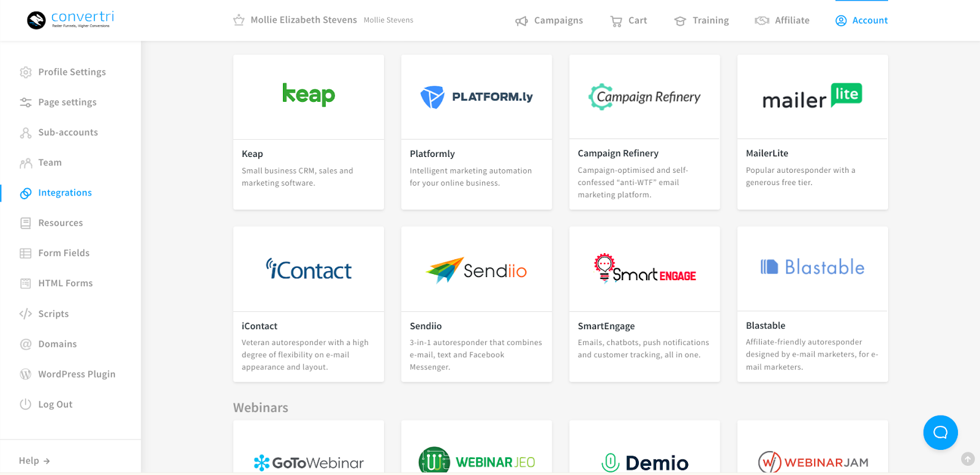Select Sub-accounts in the sidebar
Image resolution: width=980 pixels, height=475 pixels.
[68, 132]
